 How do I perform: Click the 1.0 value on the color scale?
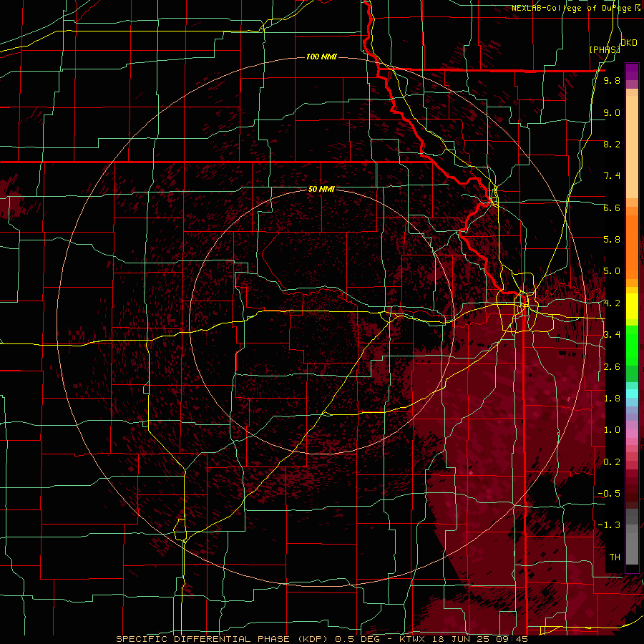tap(612, 430)
